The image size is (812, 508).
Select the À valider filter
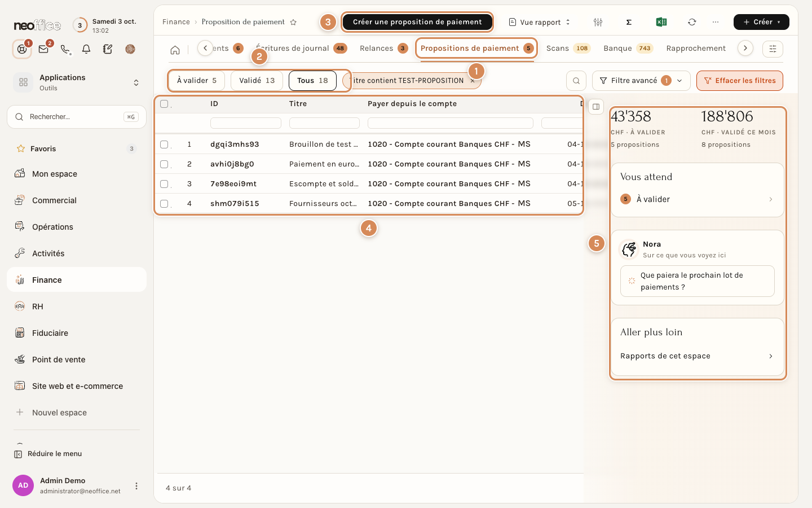[x=197, y=81]
